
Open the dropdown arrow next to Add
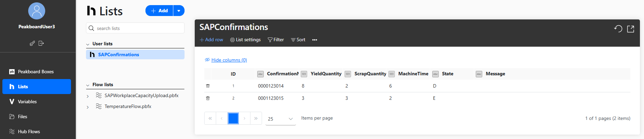pyautogui.click(x=179, y=11)
